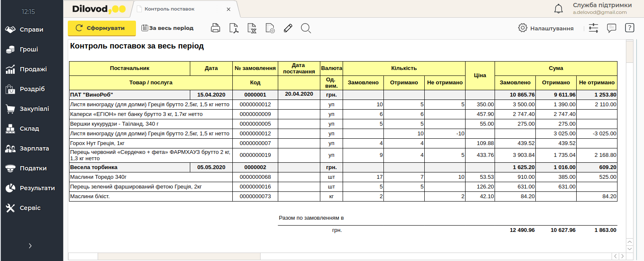Viewport: 644px width, 261px height.
Task: Open Закупівлі in the sidebar
Action: [32, 109]
